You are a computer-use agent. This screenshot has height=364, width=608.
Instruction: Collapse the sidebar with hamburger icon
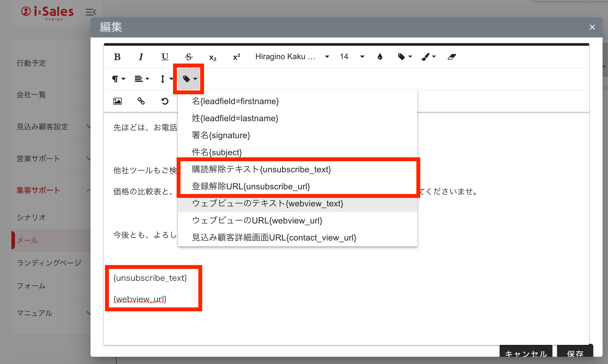pyautogui.click(x=91, y=12)
